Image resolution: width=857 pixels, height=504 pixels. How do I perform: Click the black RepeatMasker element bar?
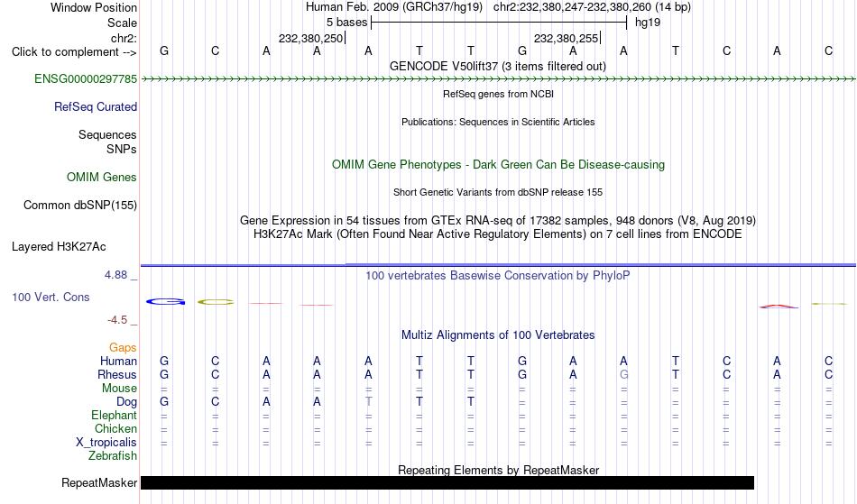(x=447, y=482)
